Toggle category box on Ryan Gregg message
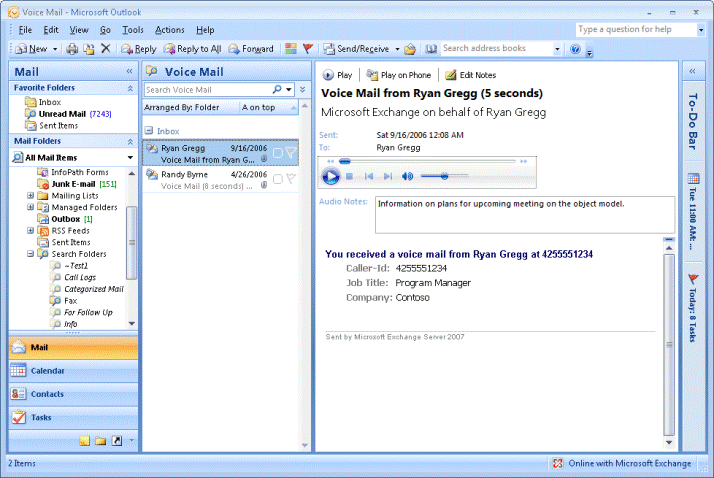Image resolution: width=714 pixels, height=478 pixels. tap(277, 153)
